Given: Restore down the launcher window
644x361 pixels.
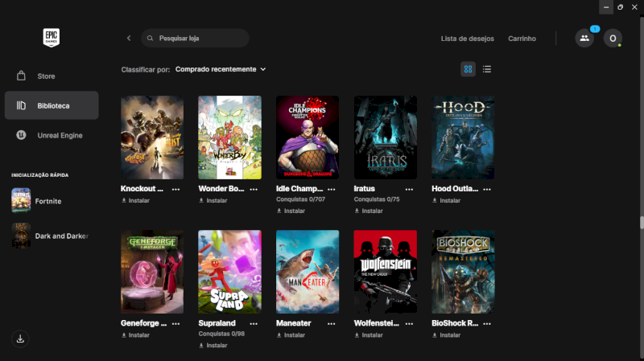Looking at the screenshot, I should pos(620,7).
